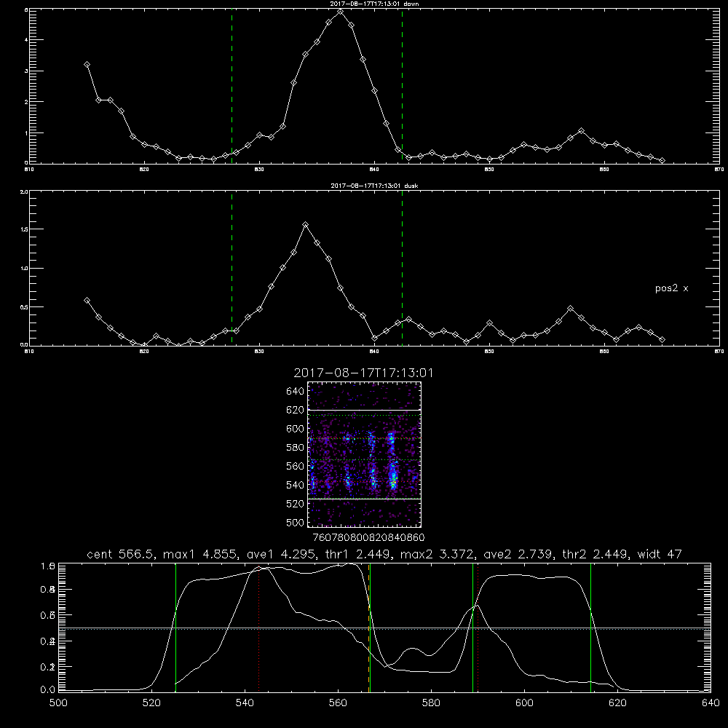Image resolution: width=728 pixels, height=728 pixels.
Task: Click the right green dashed line in dusk plot
Action: pos(402,269)
